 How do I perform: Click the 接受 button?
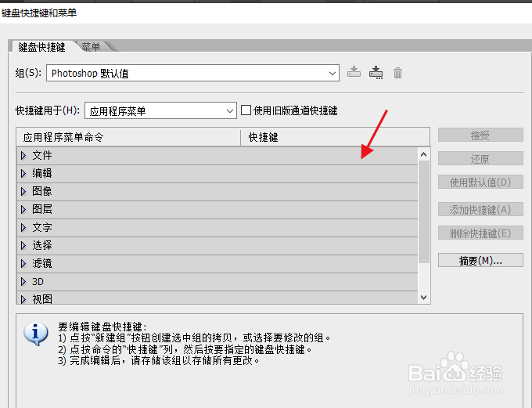coord(480,135)
